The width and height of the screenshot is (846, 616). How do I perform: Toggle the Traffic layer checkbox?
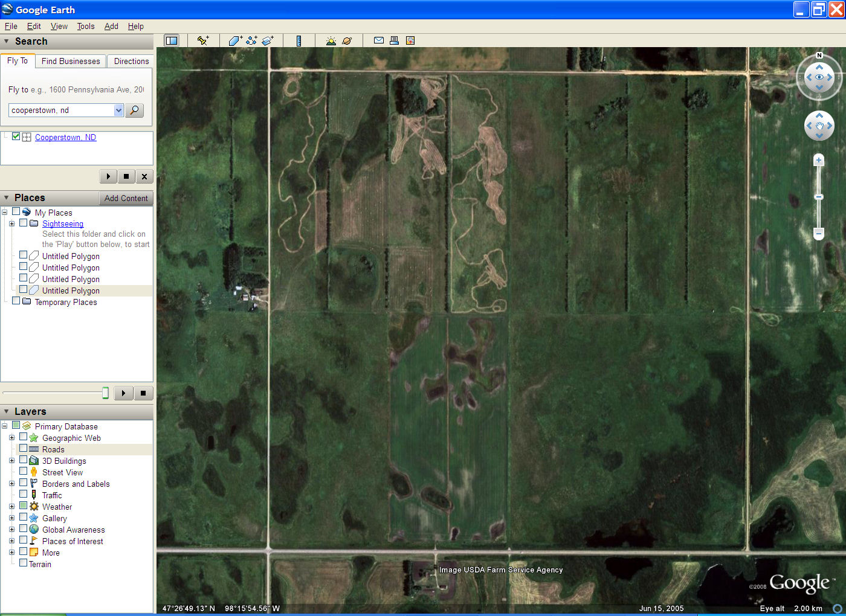pyautogui.click(x=23, y=494)
